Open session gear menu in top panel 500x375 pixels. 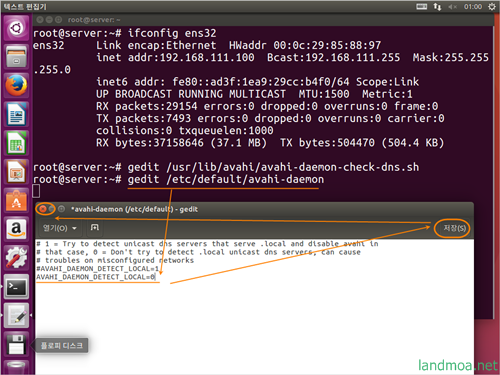492,7
